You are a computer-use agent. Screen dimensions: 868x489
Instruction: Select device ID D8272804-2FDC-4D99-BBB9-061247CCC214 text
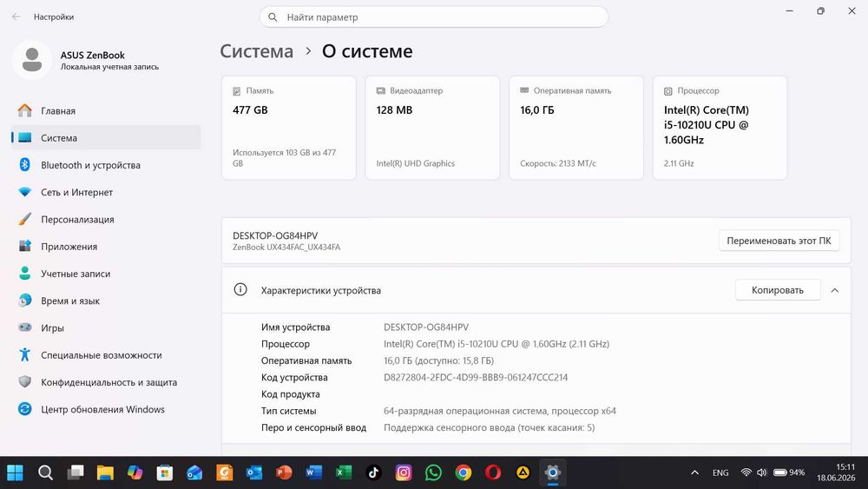point(476,378)
